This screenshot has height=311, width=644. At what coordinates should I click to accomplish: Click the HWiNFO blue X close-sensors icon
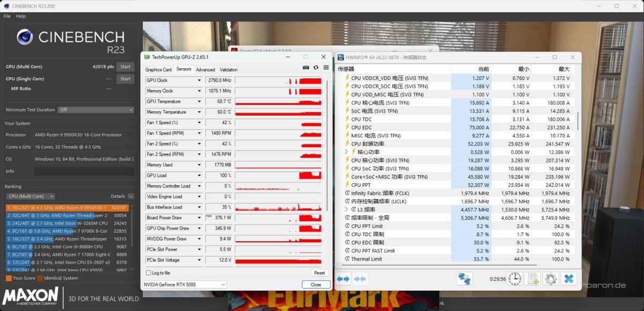click(x=569, y=279)
